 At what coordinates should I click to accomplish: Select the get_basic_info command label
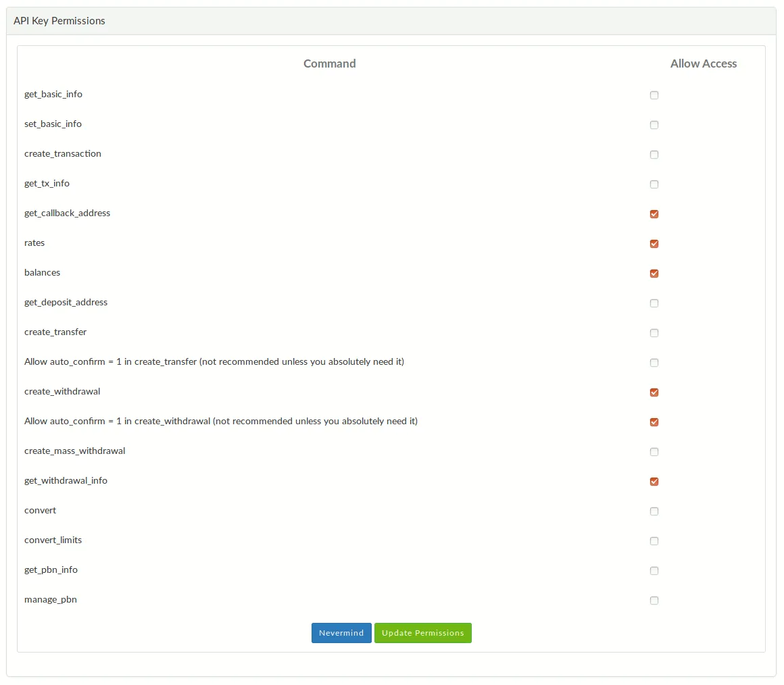[53, 94]
